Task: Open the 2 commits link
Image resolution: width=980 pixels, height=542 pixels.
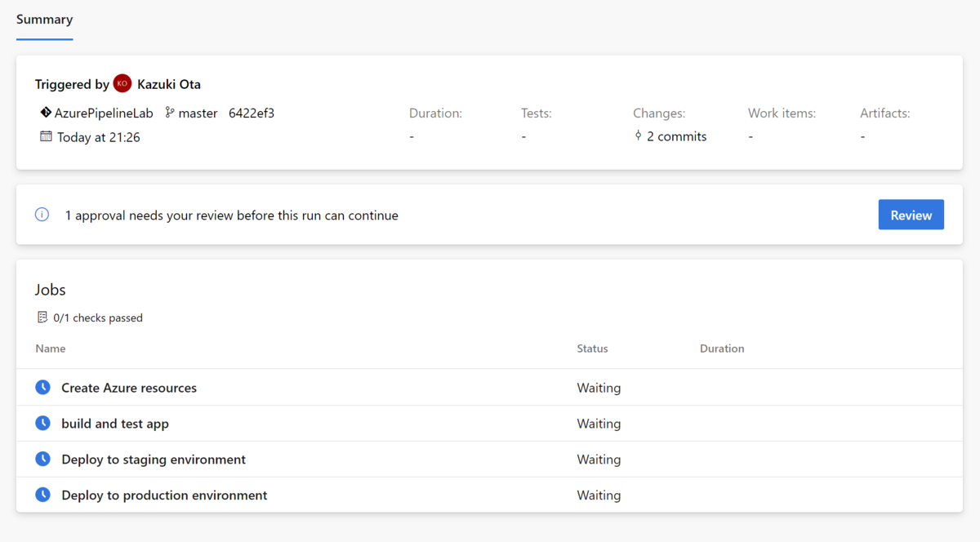Action: 676,137
